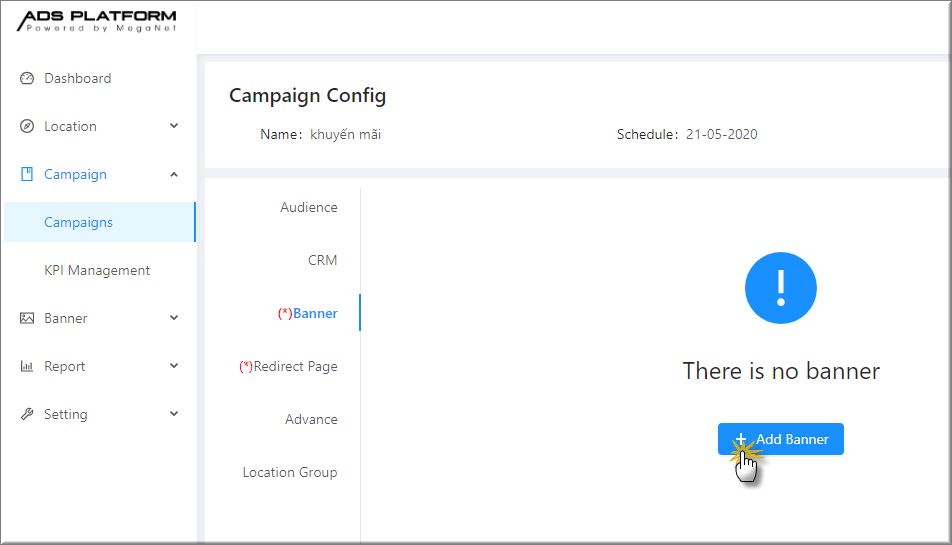Go to the Location Group tab
Image resolution: width=952 pixels, height=545 pixels.
290,472
